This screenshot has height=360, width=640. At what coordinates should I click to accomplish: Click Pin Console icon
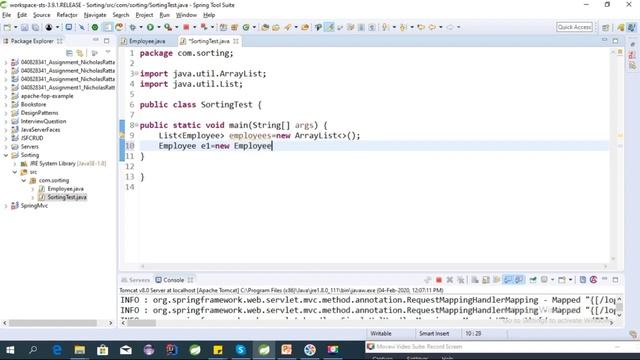pyautogui.click(x=533, y=280)
